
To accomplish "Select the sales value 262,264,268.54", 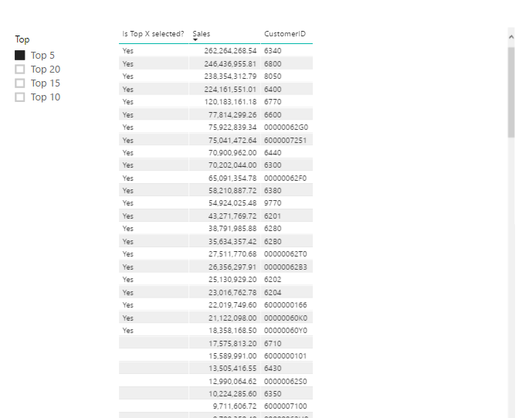I will tap(230, 51).
